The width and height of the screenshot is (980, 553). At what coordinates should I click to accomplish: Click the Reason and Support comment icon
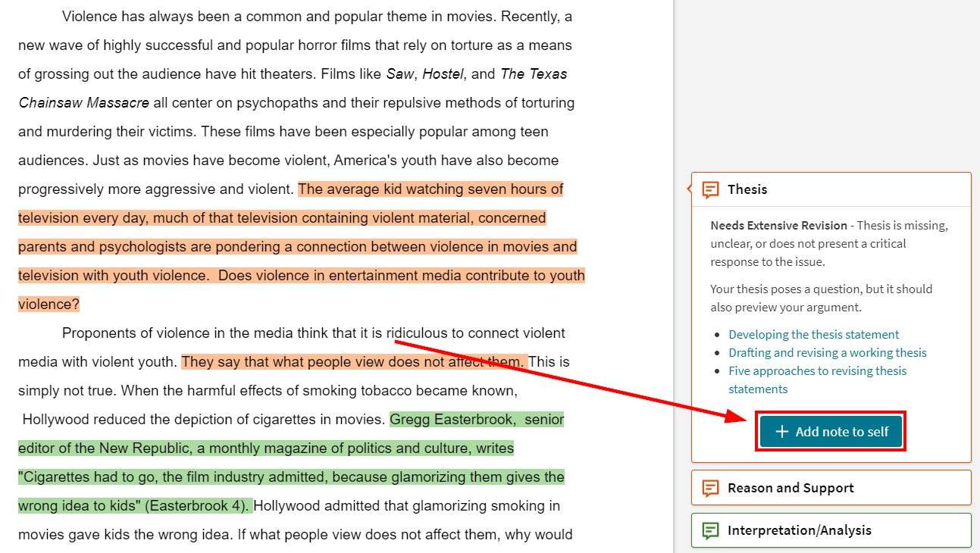coord(710,488)
